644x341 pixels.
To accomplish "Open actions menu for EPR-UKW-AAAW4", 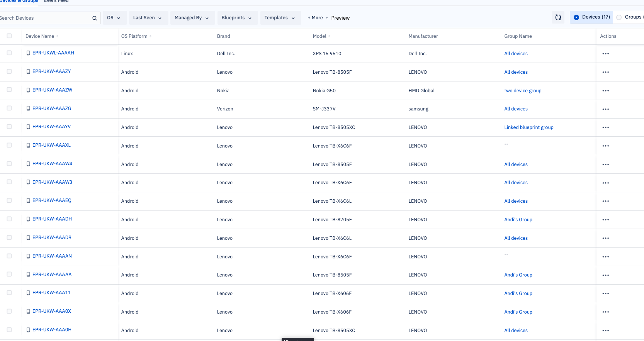I will coord(605,165).
